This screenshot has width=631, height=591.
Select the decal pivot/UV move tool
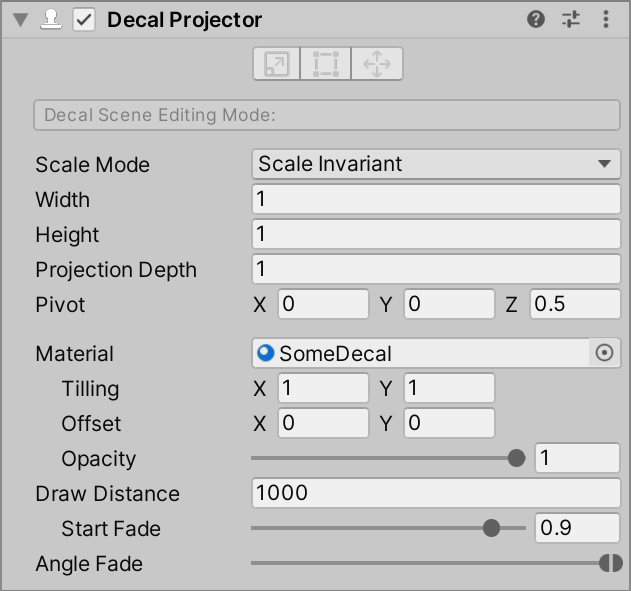point(377,65)
